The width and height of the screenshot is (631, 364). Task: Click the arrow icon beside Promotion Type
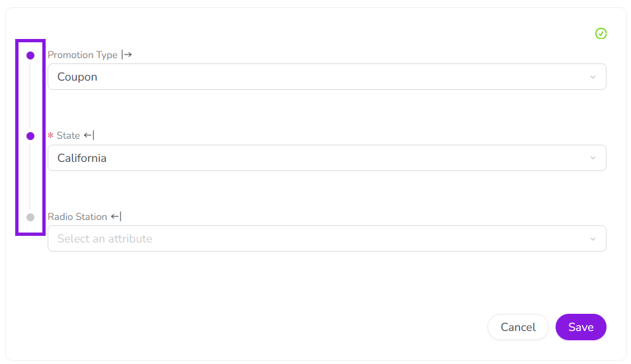[x=126, y=55]
